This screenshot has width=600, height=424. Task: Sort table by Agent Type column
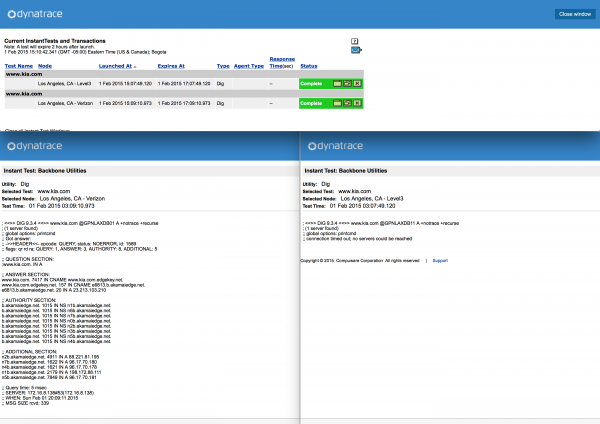point(249,66)
